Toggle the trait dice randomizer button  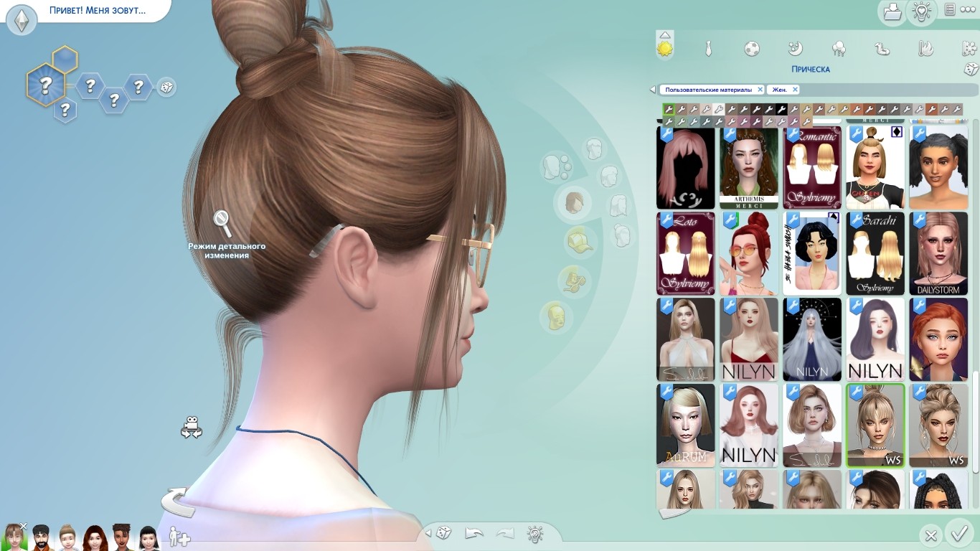tap(166, 88)
